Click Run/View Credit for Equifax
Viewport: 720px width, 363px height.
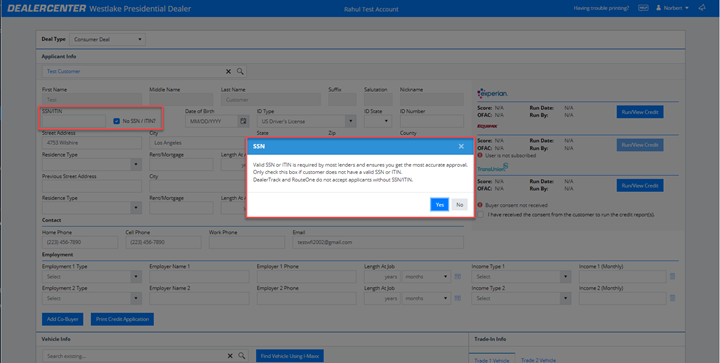pos(640,145)
